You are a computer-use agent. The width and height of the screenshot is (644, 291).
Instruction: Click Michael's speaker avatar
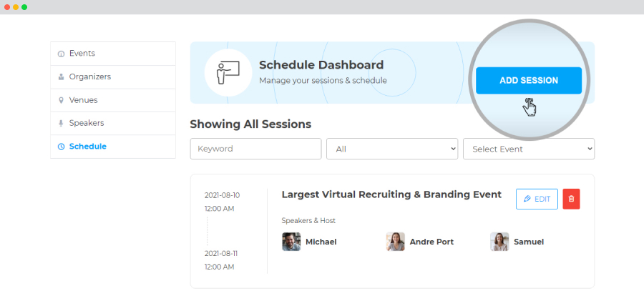tap(291, 242)
